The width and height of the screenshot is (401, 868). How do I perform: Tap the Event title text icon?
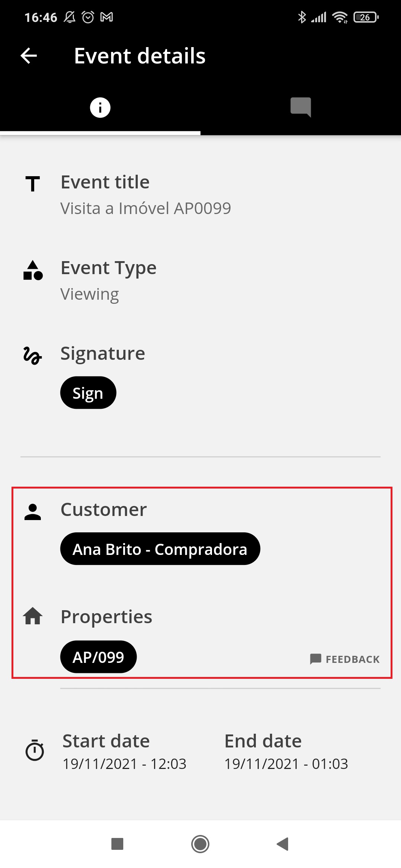click(33, 184)
